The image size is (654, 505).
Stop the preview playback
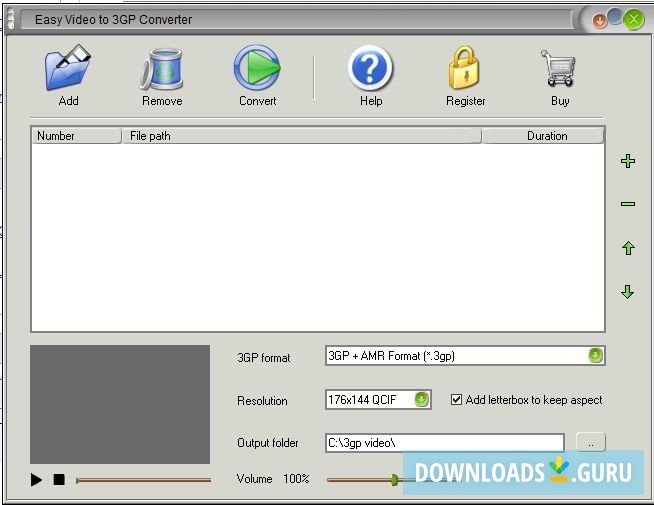point(59,480)
